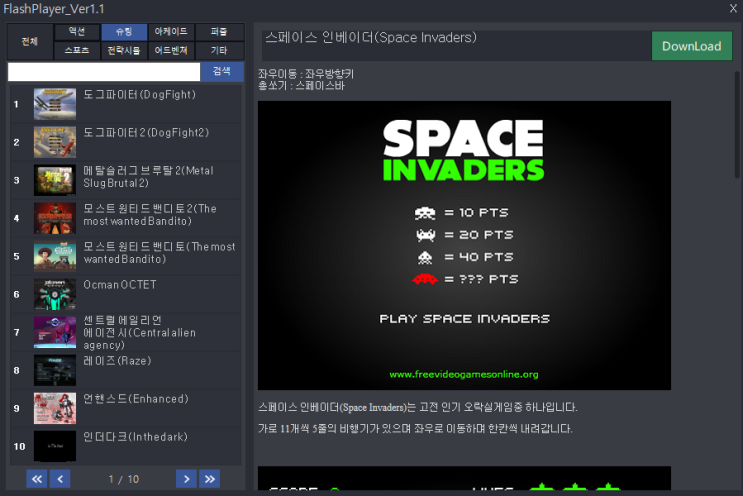Select OcmanOCTET title text
Screen dimensions: 743x496
click(120, 285)
